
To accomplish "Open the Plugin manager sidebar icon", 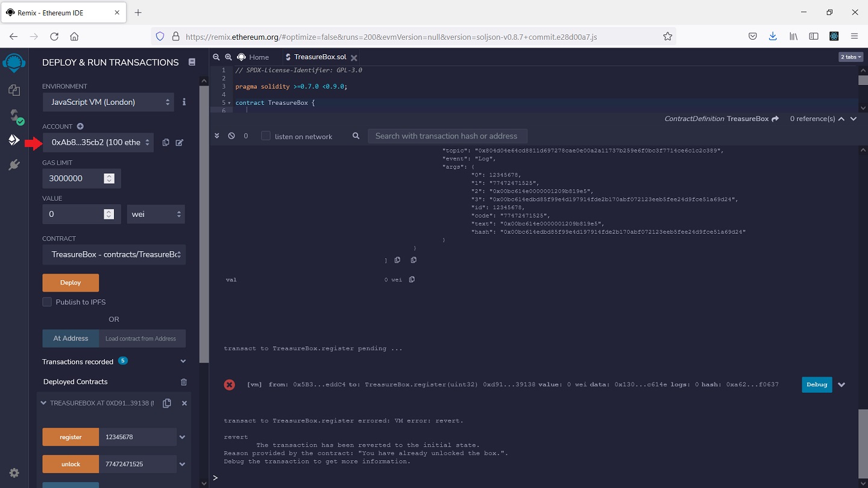I will 14,165.
